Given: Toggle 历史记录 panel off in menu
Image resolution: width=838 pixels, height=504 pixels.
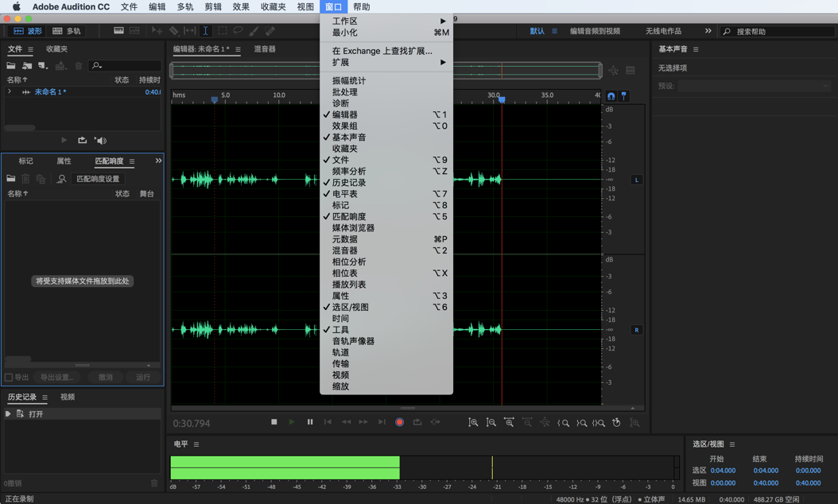Looking at the screenshot, I should [348, 183].
